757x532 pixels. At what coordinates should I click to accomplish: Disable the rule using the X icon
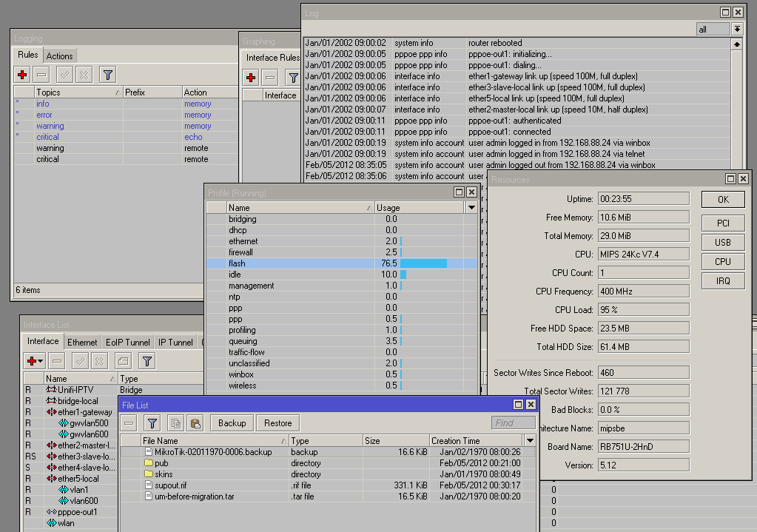coord(82,73)
